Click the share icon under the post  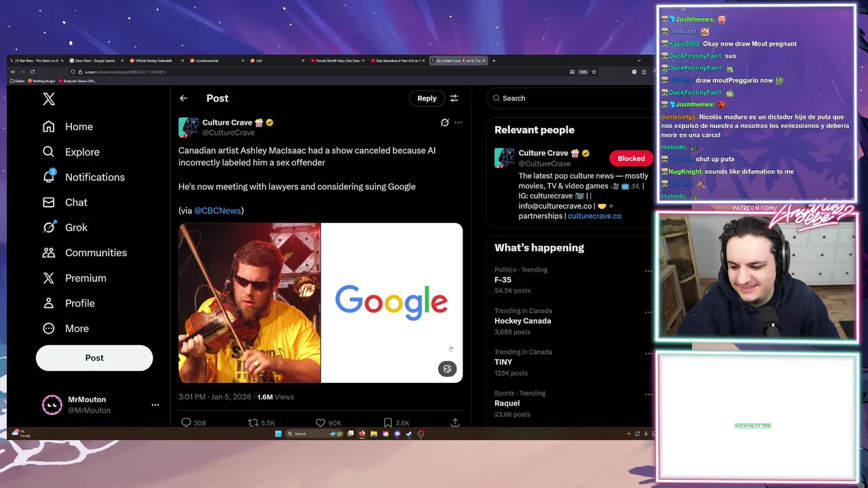[x=455, y=422]
